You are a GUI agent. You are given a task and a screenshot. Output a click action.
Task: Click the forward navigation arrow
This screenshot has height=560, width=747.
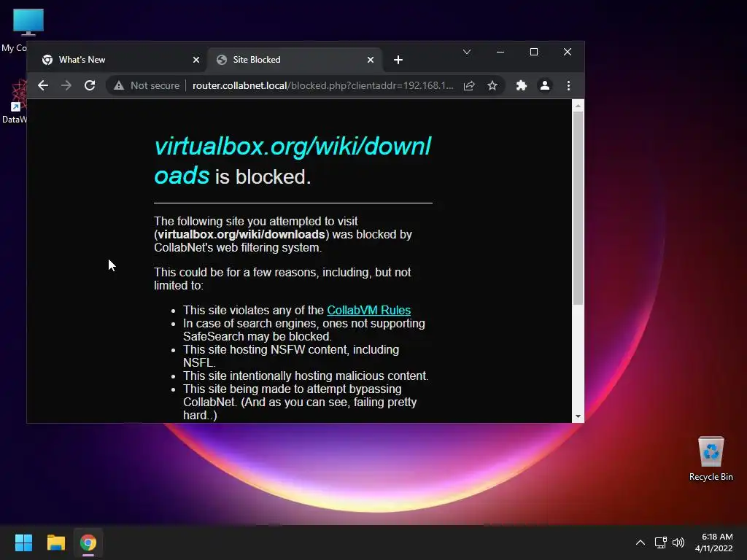(66, 86)
